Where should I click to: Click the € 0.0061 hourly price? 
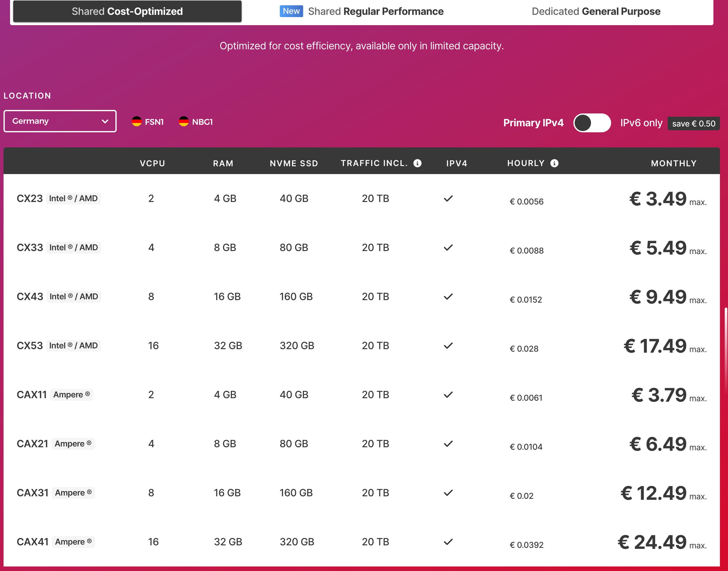tap(526, 398)
